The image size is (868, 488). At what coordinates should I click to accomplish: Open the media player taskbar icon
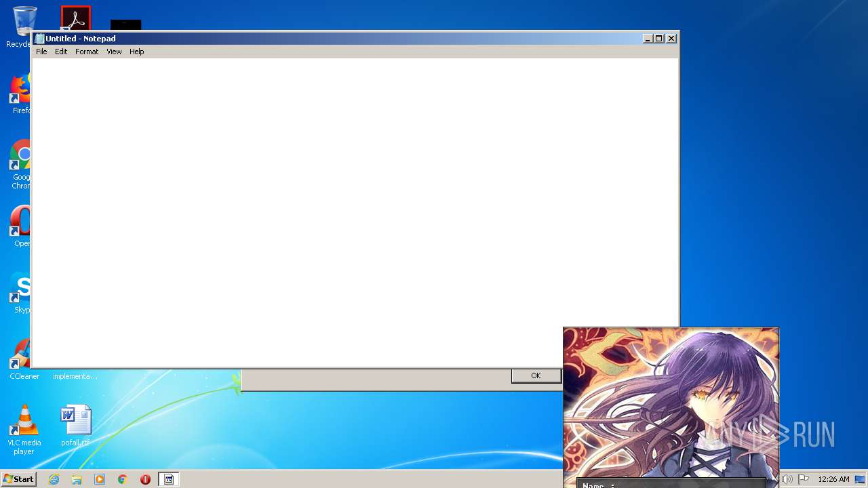point(100,479)
